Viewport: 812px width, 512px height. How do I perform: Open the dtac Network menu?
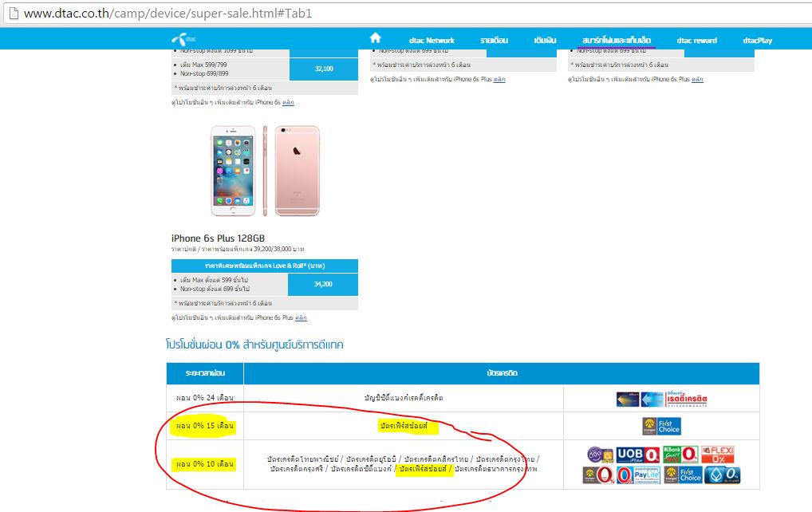coord(432,41)
